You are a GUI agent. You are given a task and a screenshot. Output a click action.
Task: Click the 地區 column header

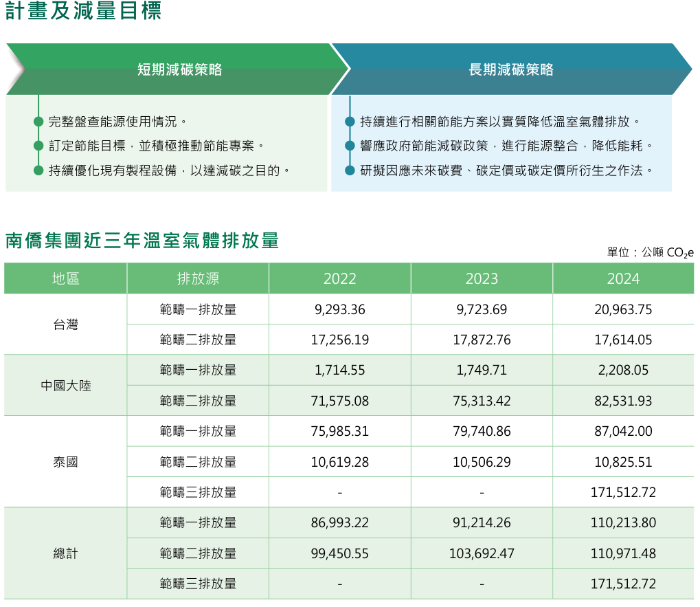[66, 278]
